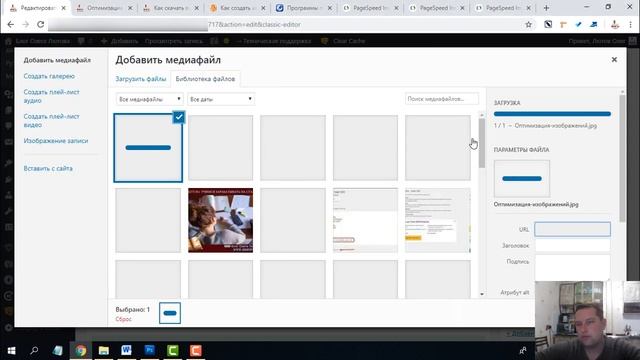
Task: Click into the Подпись text area
Action: click(x=573, y=267)
